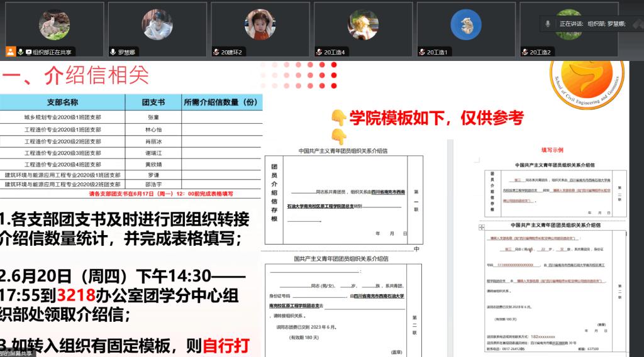Click the microphone icon in the 正在讲话 indicator
The height and width of the screenshot is (357, 644).
coord(548,23)
